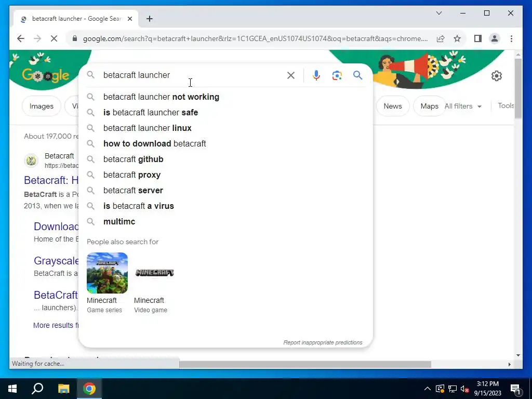Share this page from address bar

pos(441,38)
